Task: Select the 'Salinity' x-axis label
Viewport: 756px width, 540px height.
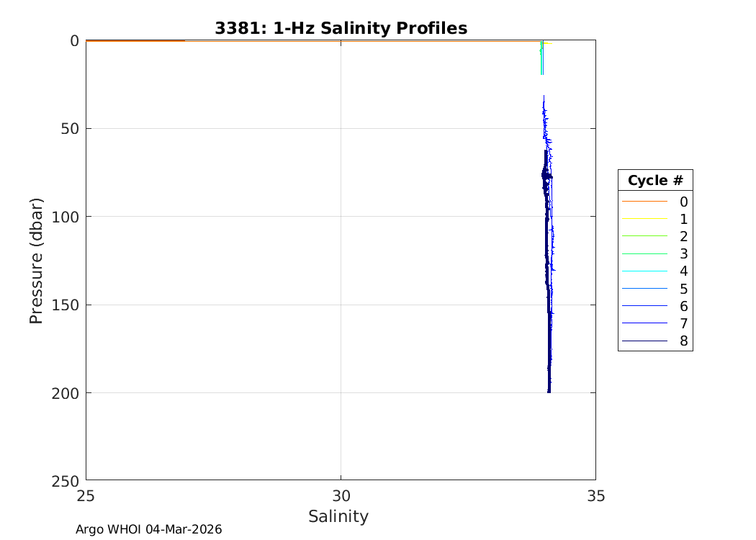Action: 338,516
